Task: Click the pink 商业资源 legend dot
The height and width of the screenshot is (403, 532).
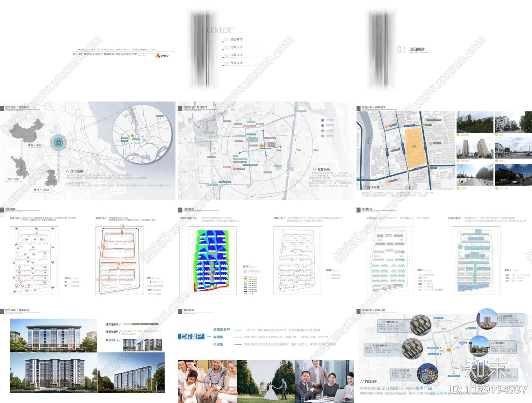Action: coord(323,136)
